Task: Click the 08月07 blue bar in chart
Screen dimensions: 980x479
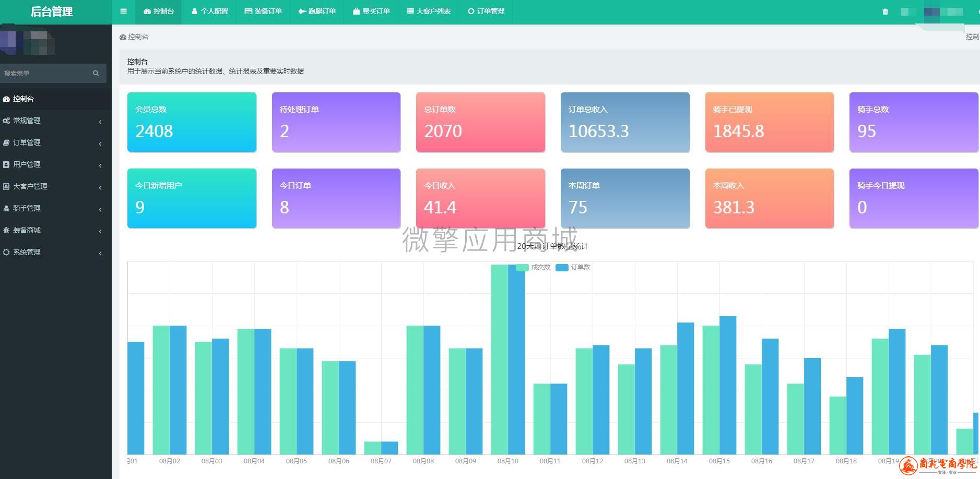Action: [389, 448]
